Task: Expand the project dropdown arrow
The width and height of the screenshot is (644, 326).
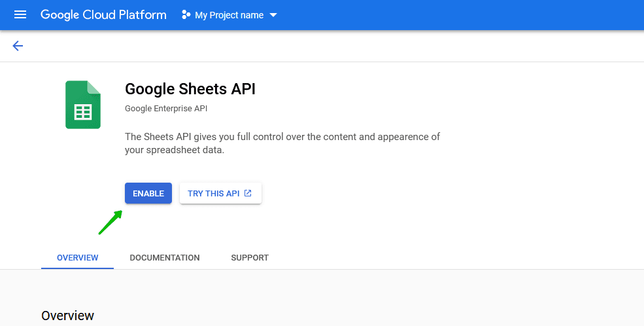Action: [x=273, y=15]
